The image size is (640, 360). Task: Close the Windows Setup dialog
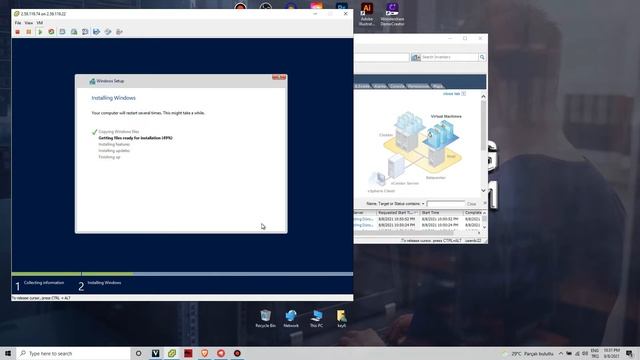click(279, 77)
